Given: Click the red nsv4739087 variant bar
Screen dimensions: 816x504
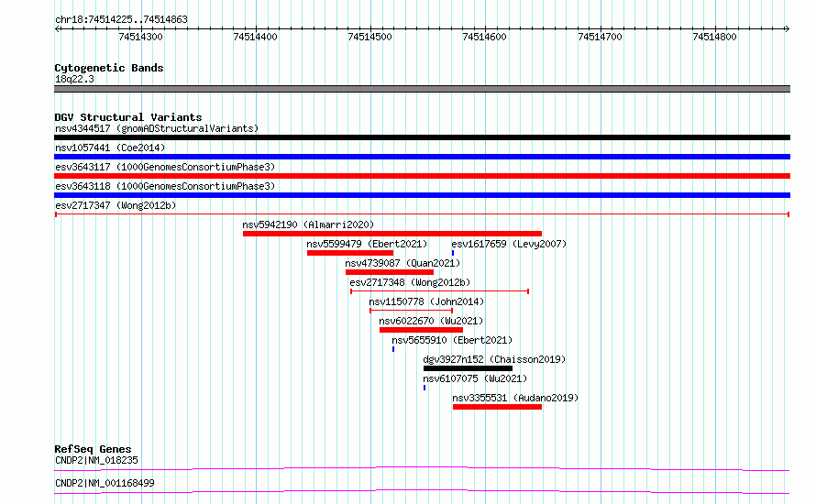Looking at the screenshot, I should [x=390, y=272].
